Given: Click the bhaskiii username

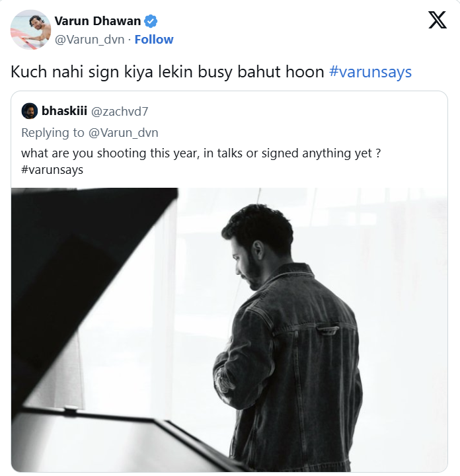Looking at the screenshot, I should [64, 110].
